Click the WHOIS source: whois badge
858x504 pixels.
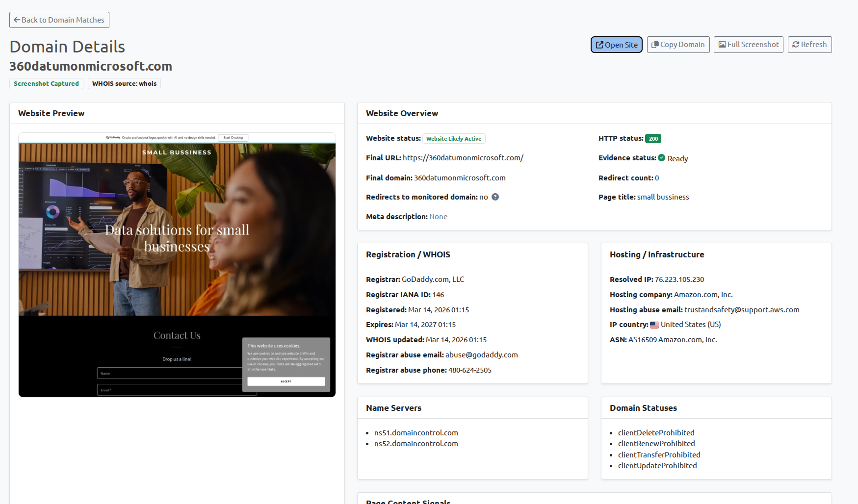[x=125, y=84]
